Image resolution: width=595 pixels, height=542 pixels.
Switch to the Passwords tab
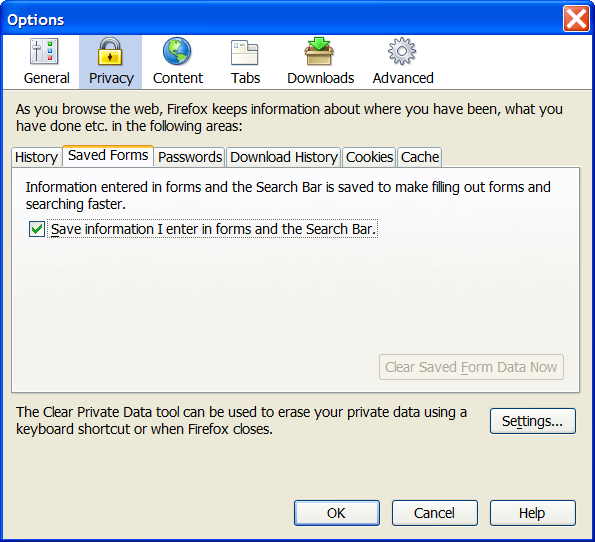(x=190, y=157)
